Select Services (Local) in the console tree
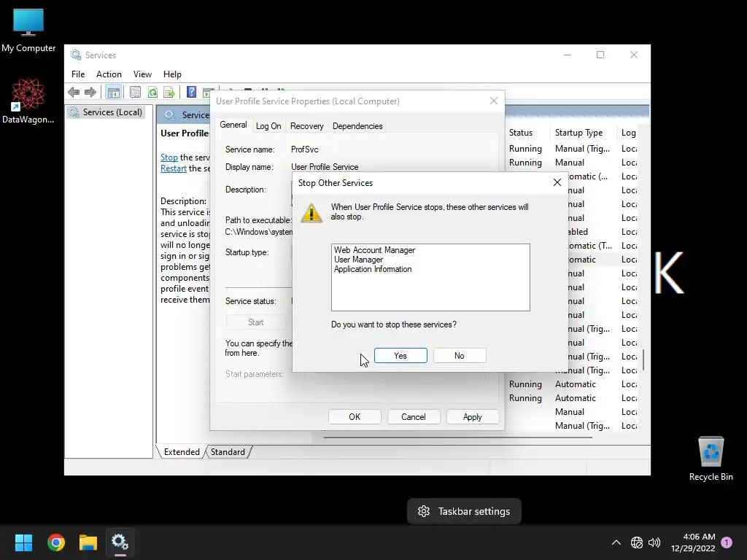Image resolution: width=747 pixels, height=560 pixels. (x=106, y=112)
